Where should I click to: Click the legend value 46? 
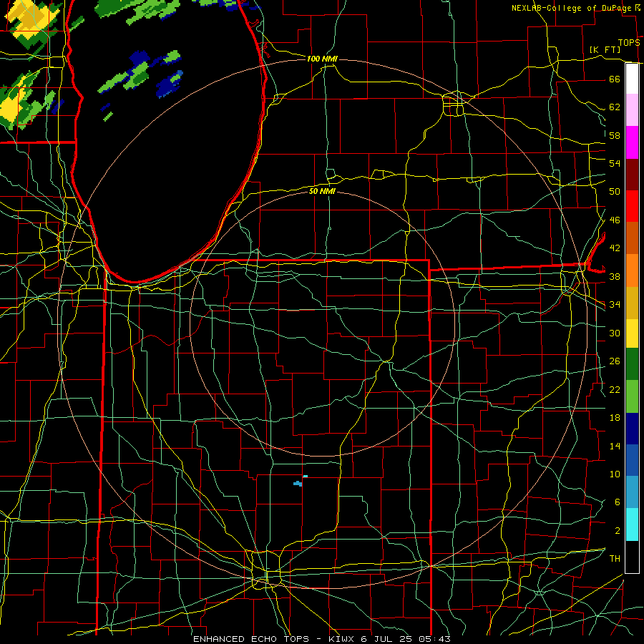(615, 220)
